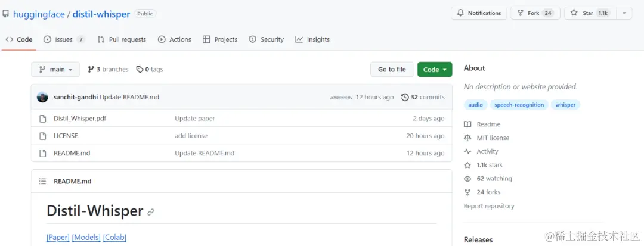Select the whisper topic tag

click(x=565, y=105)
